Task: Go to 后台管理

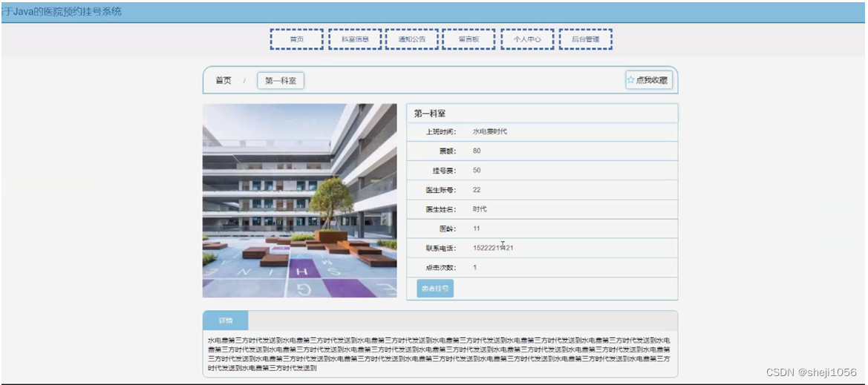Action: coord(586,39)
